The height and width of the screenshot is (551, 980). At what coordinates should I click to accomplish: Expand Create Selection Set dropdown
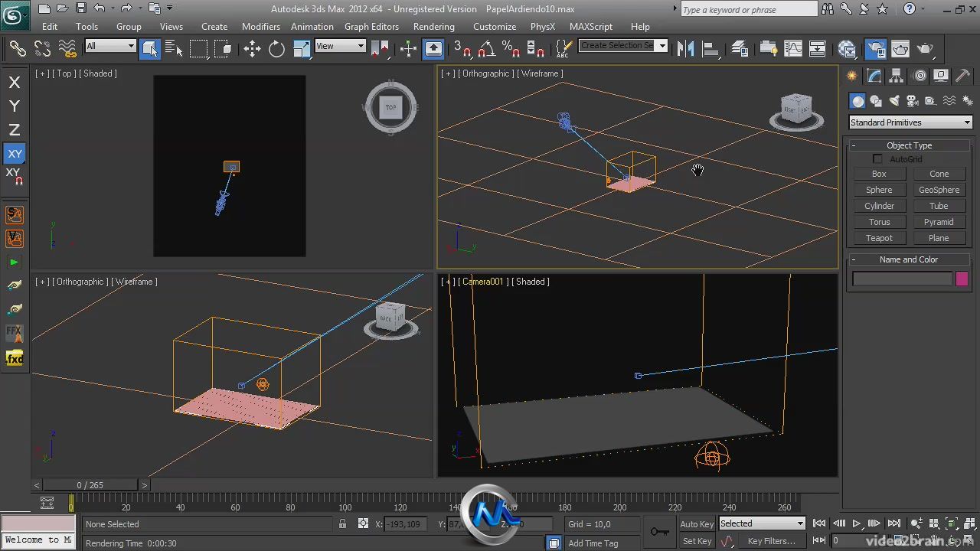[662, 46]
